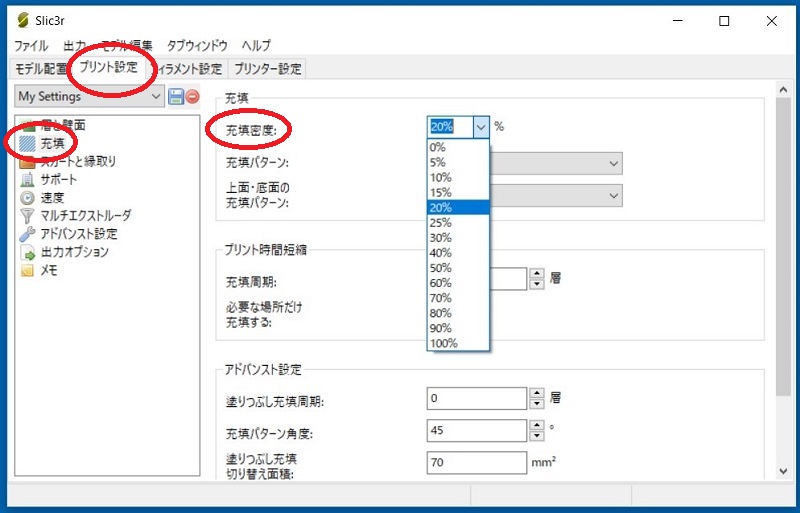The height and width of the screenshot is (513, 800).
Task: Expand the 充填パターン dropdown
Action: click(613, 164)
